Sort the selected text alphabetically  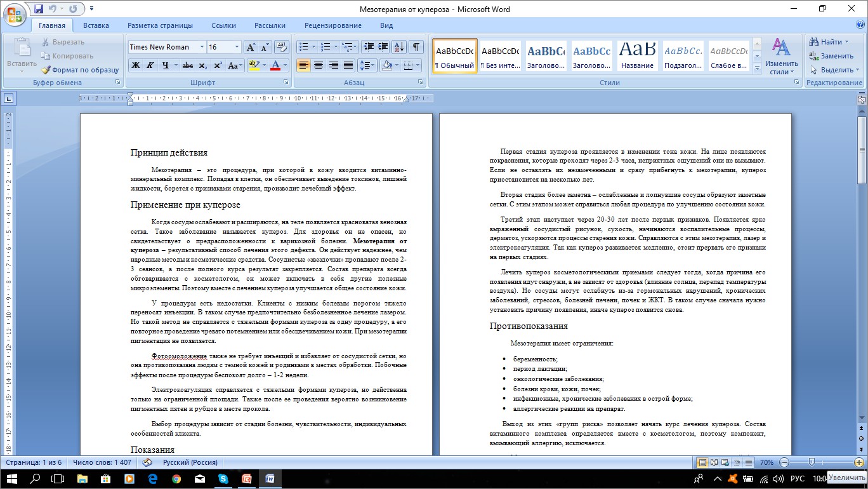399,47
